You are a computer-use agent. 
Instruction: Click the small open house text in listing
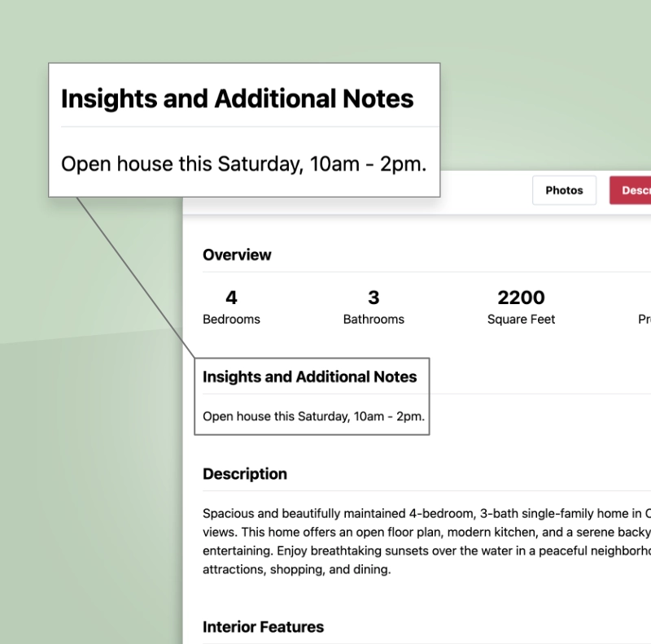[313, 416]
